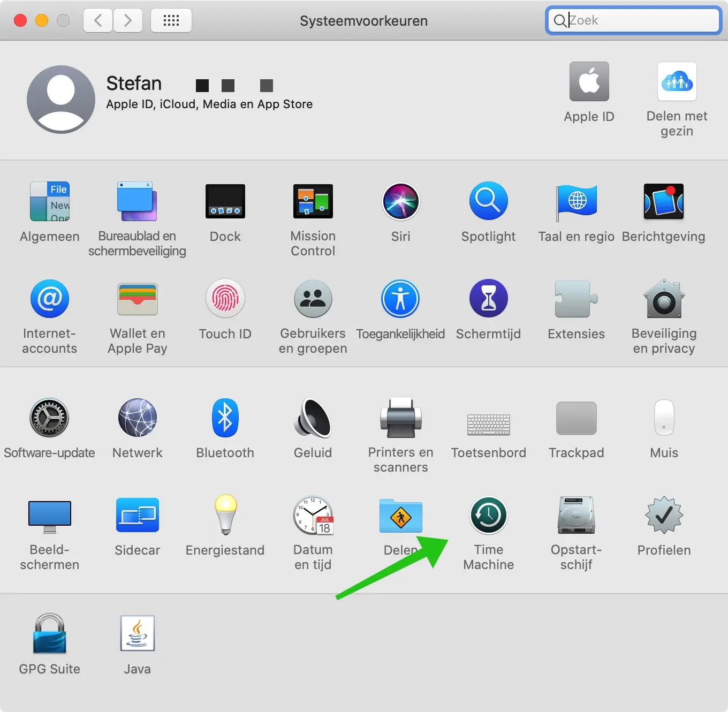Image resolution: width=728 pixels, height=712 pixels.
Task: Open Netwerk preferences
Action: coord(138,418)
